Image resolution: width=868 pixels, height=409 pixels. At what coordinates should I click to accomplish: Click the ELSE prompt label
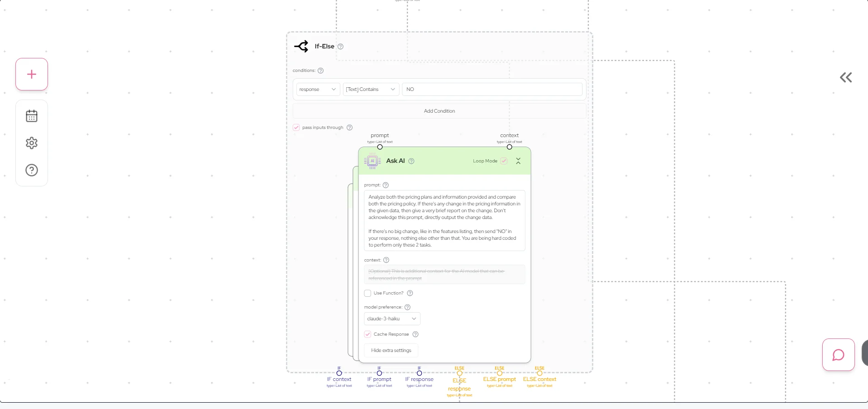coord(500,380)
